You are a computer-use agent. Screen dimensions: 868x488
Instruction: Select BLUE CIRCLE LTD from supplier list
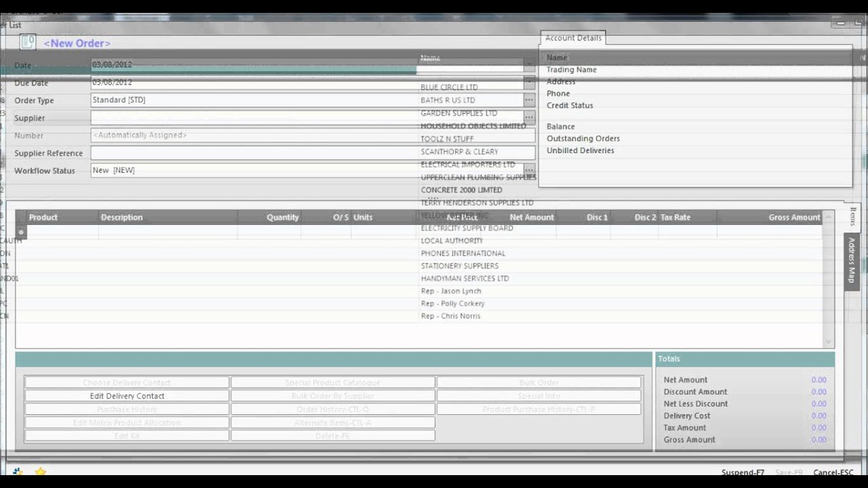[449, 87]
